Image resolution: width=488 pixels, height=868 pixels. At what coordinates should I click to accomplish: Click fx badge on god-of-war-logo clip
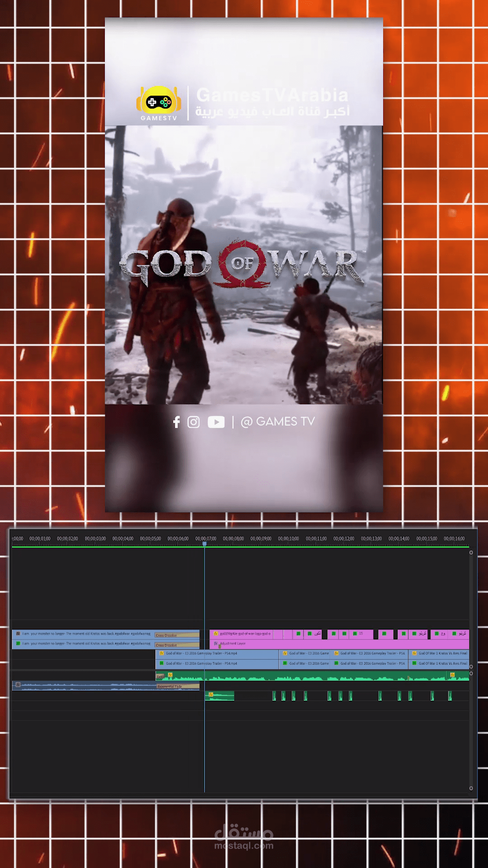(x=216, y=634)
